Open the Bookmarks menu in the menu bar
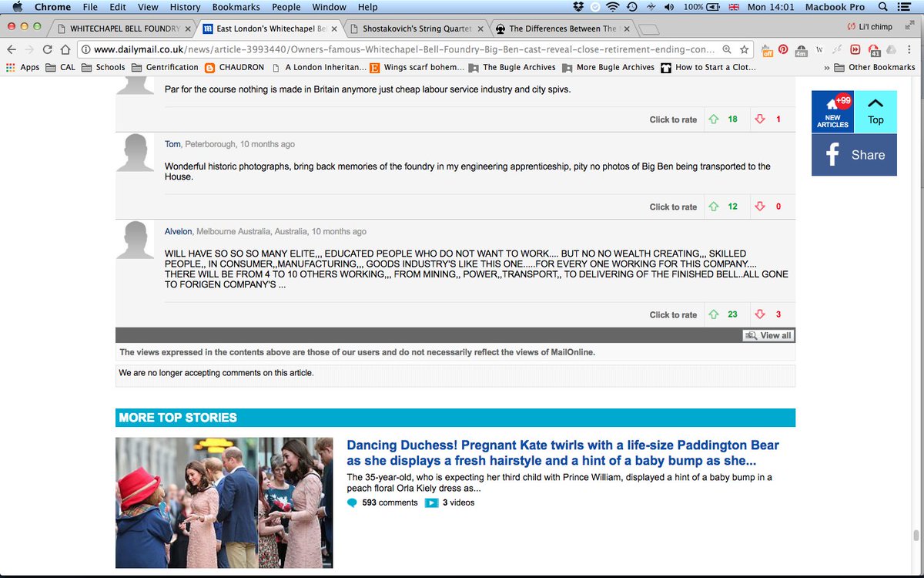This screenshot has width=924, height=578. (x=236, y=6)
